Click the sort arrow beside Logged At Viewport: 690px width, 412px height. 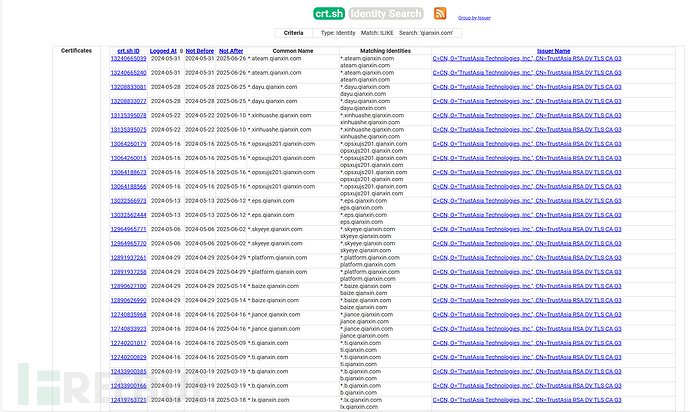click(181, 50)
